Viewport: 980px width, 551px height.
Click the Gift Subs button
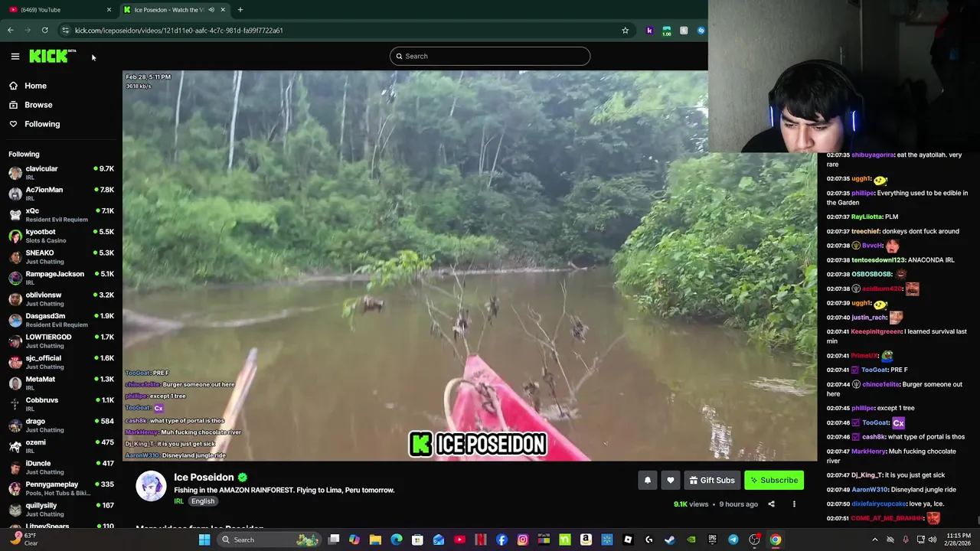(x=712, y=481)
